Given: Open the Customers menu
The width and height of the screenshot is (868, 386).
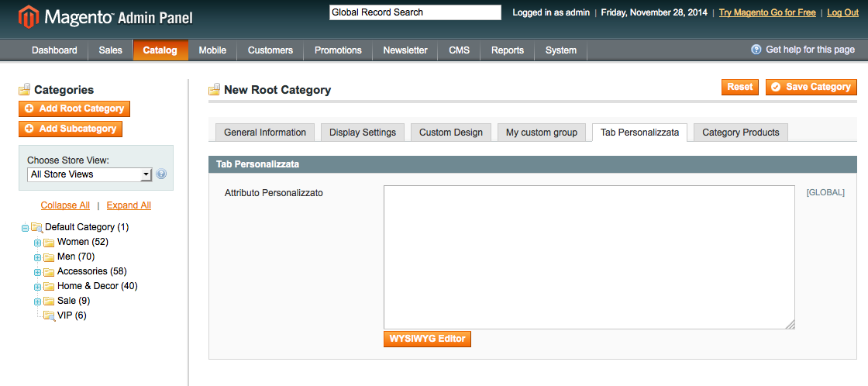Looking at the screenshot, I should click(x=270, y=50).
